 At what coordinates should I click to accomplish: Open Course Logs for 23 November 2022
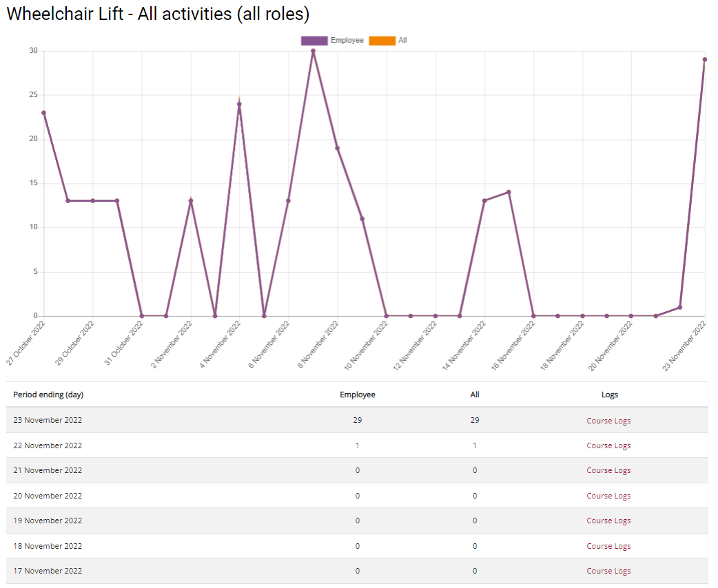[x=608, y=421]
